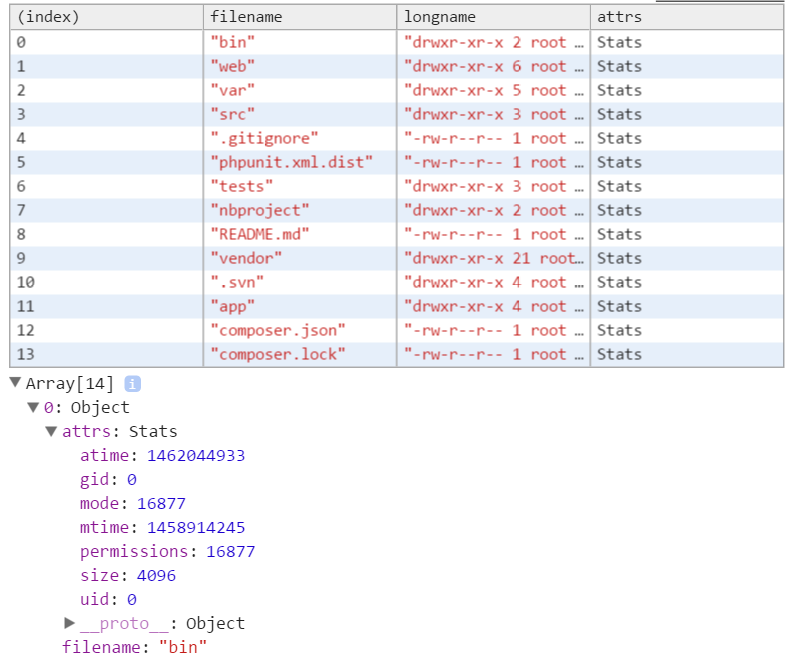
Task: Collapse the attrs: Stats node
Action: click(51, 431)
